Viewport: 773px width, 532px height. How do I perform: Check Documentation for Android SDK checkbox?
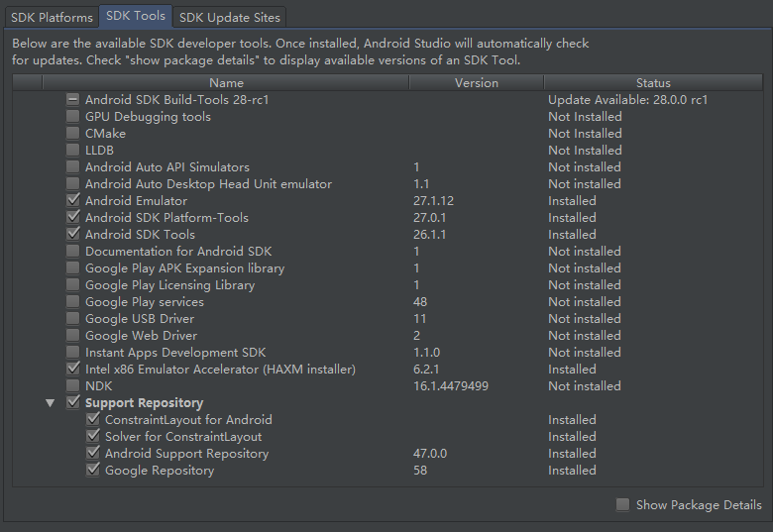coord(73,252)
